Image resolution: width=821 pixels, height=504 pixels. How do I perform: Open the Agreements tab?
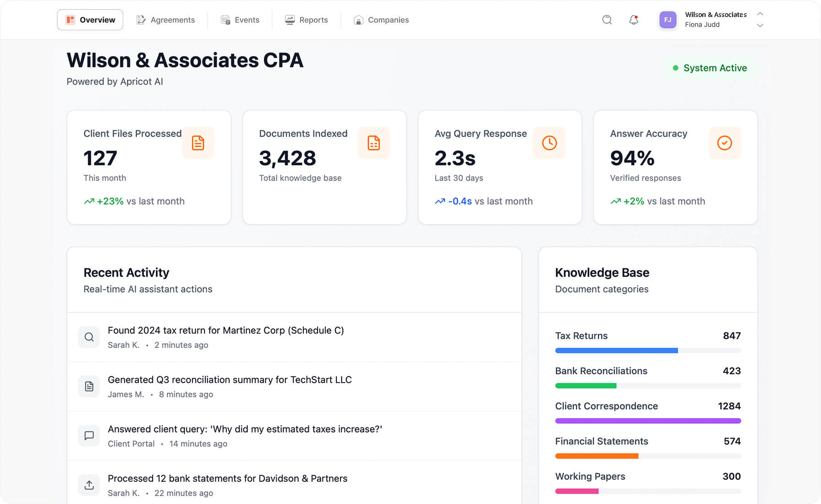166,20
